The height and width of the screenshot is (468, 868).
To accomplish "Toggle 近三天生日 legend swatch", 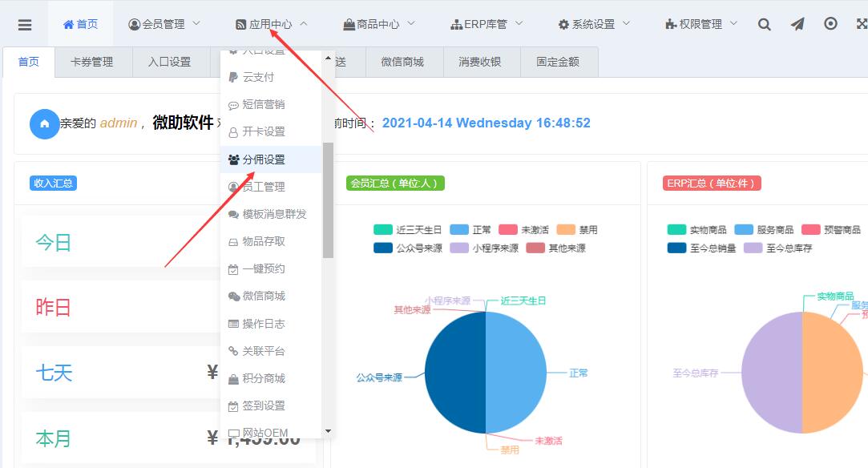I will (382, 229).
